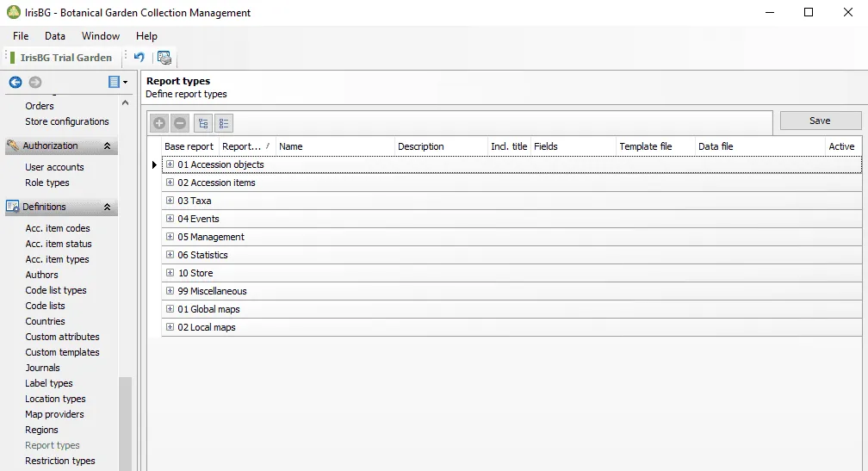Open Store configurations in the sidebar
The height and width of the screenshot is (471, 868).
click(67, 121)
